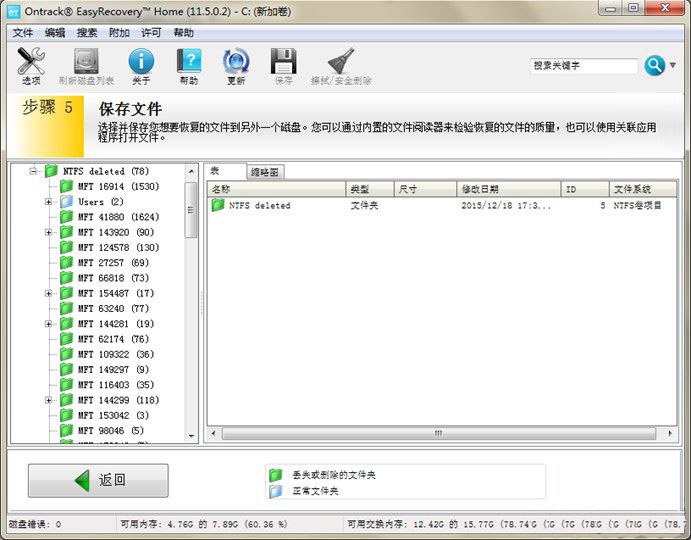The height and width of the screenshot is (540, 691).
Task: Click the NTFS deleted folder icon in file list
Action: tap(218, 205)
